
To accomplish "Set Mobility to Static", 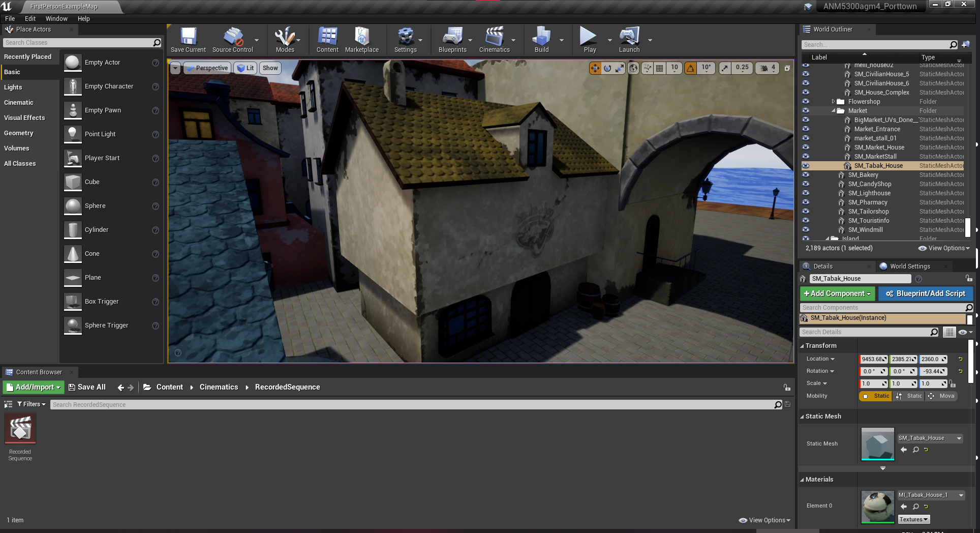I will coord(875,396).
